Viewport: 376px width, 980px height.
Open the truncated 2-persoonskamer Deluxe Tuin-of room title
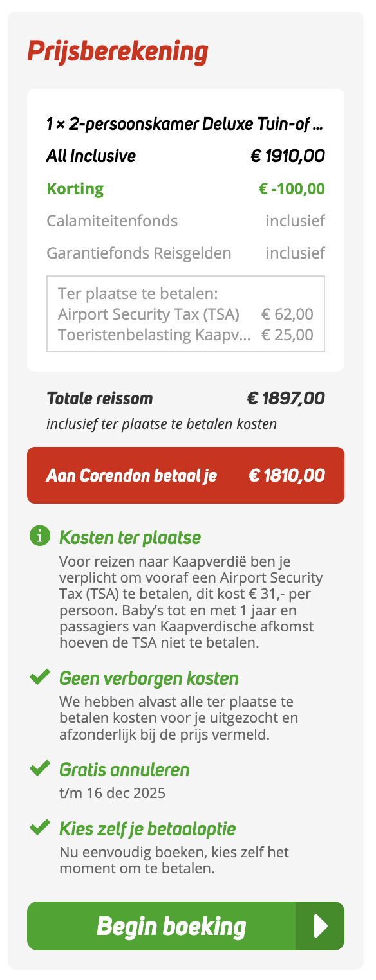[186, 125]
